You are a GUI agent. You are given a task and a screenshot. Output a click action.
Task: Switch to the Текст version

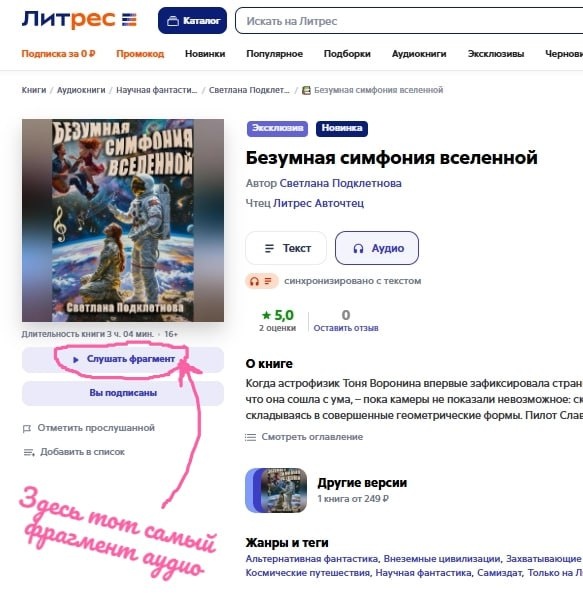pyautogui.click(x=286, y=248)
